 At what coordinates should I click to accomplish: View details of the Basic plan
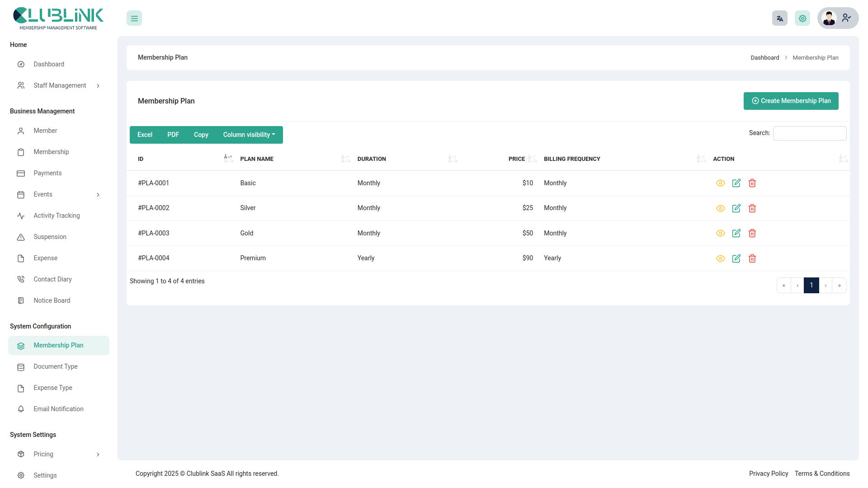point(721,183)
